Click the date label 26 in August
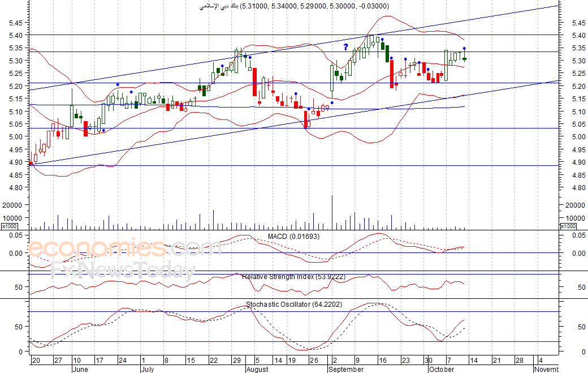Image resolution: width=588 pixels, height=373 pixels. [314, 361]
